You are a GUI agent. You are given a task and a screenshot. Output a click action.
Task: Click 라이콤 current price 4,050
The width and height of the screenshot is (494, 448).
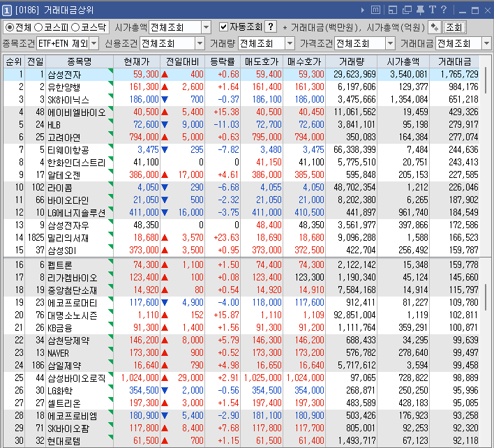coord(148,188)
